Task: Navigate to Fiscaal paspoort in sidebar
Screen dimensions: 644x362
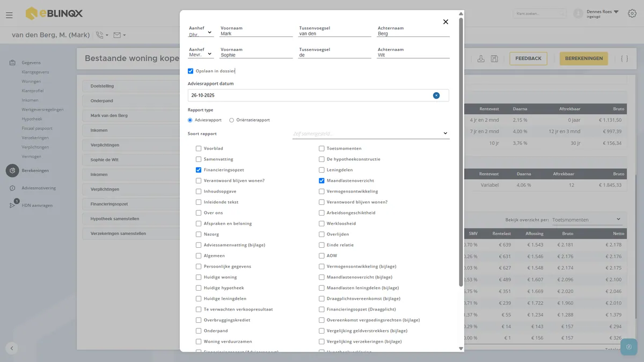Action: (x=37, y=128)
